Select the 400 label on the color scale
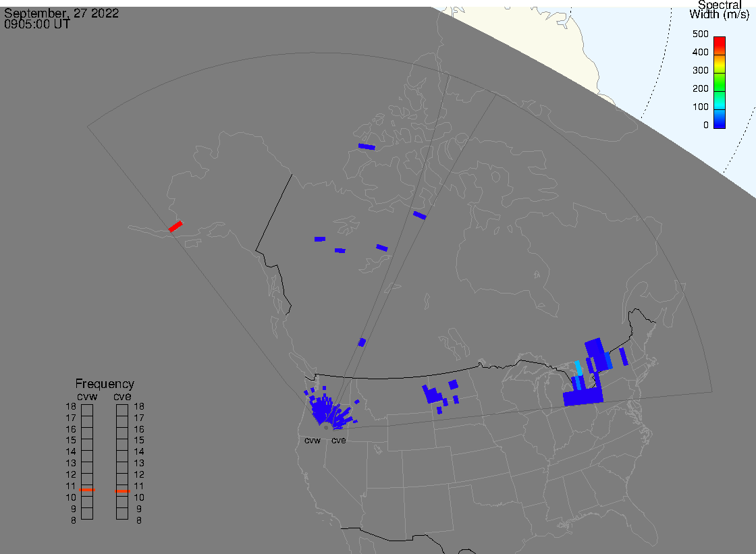 point(700,52)
